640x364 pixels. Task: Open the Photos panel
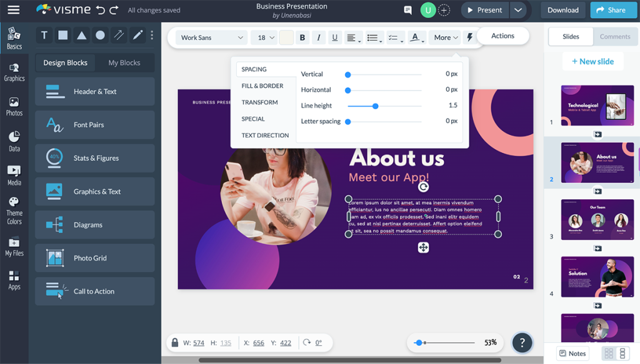[x=14, y=107]
